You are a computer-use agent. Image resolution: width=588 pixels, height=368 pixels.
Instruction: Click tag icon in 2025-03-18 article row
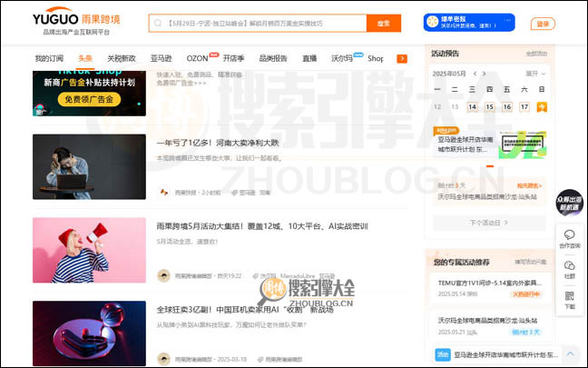click(x=260, y=359)
